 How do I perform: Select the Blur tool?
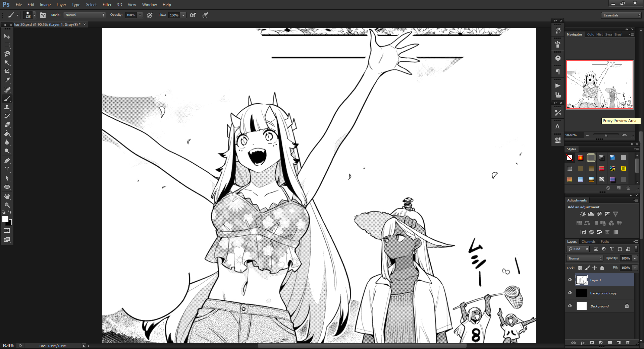(7, 142)
